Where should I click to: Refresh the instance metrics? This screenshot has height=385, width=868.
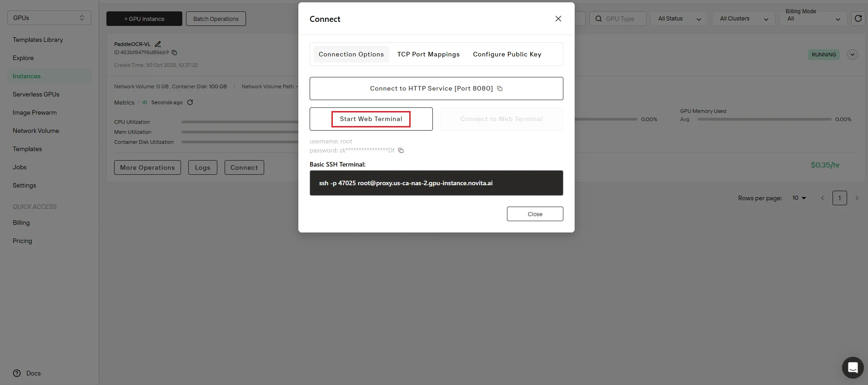(190, 102)
